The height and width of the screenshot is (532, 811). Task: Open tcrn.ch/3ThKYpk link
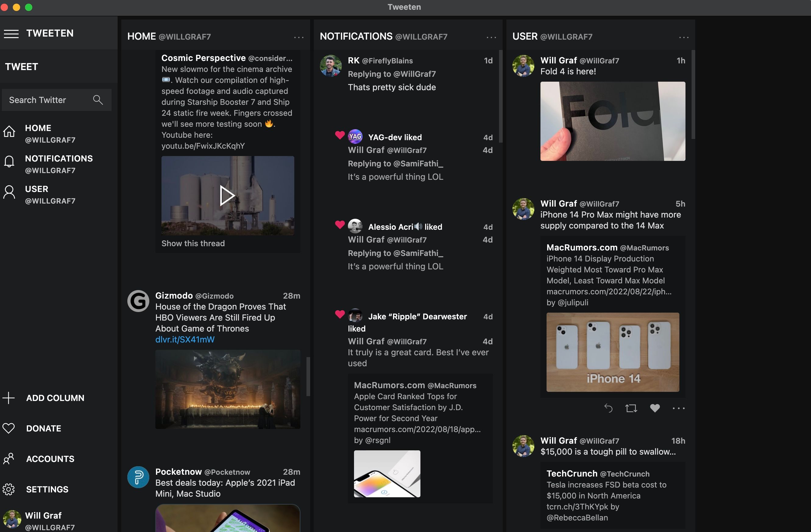(578, 506)
